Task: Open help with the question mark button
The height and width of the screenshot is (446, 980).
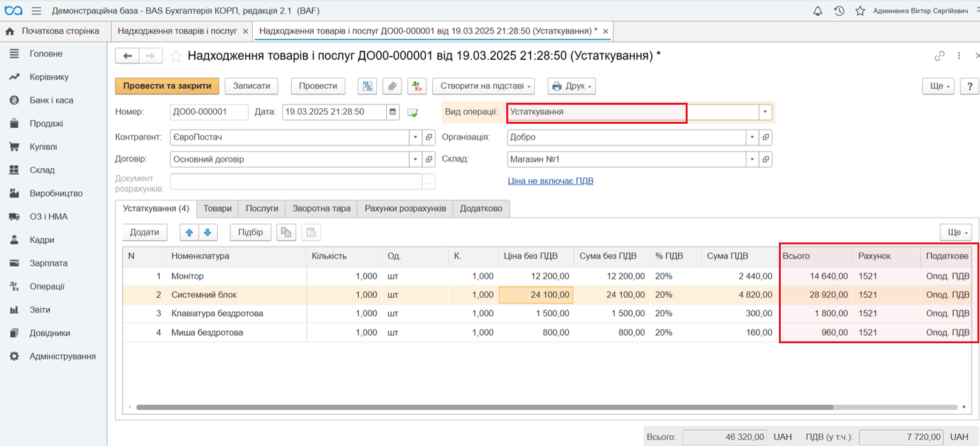Action: [969, 86]
